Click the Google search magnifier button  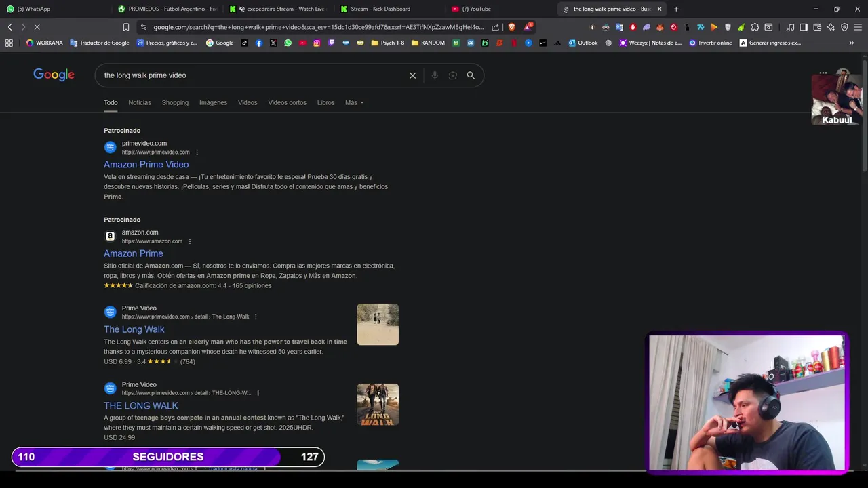coord(471,75)
